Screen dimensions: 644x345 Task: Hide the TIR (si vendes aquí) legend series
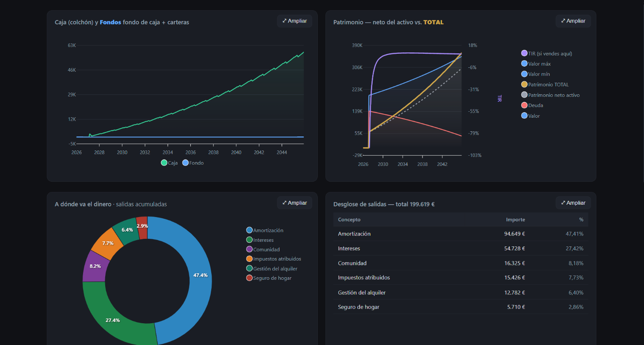(546, 54)
